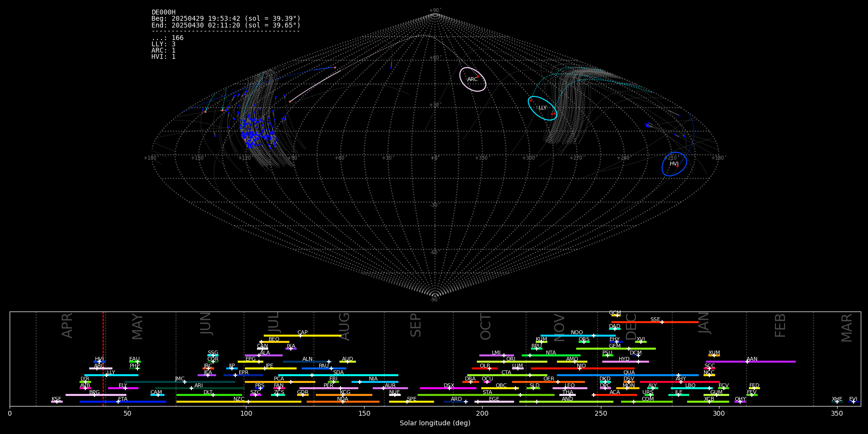
Task: Click the EVI shower label
Action: pyautogui.click(x=853, y=399)
